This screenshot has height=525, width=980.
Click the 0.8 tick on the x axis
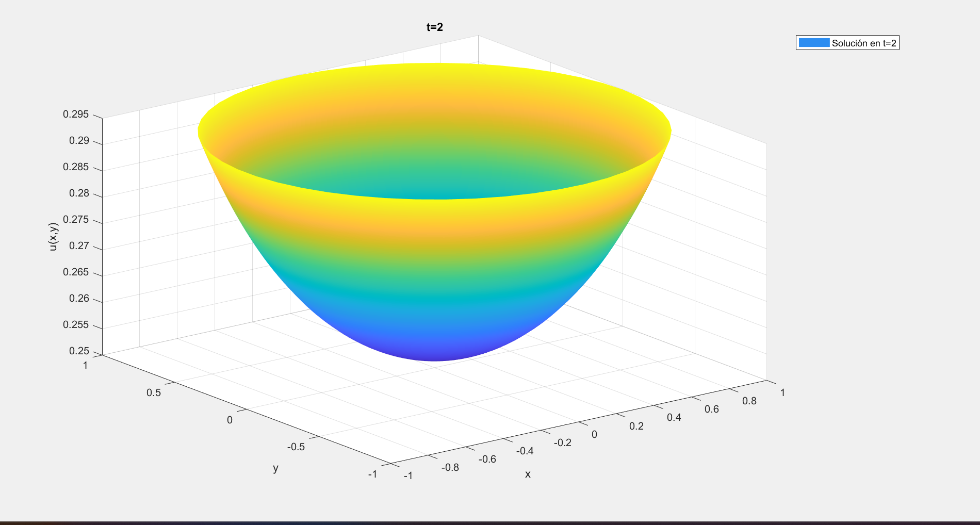point(749,401)
